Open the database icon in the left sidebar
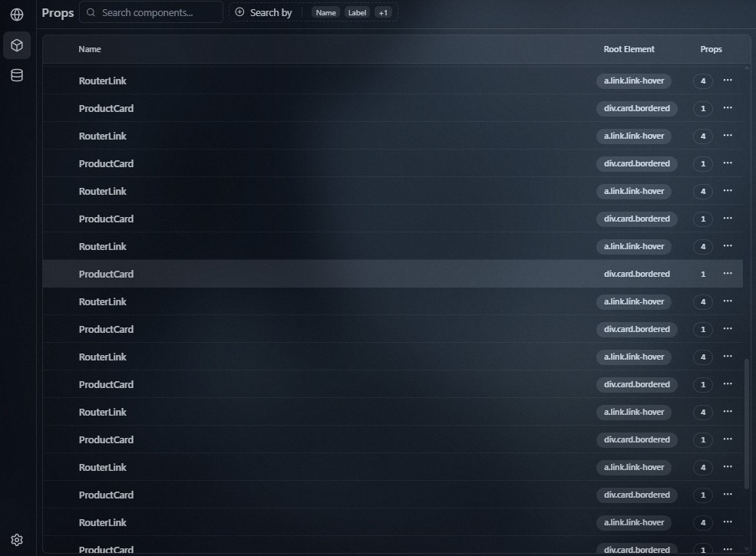756x556 pixels. (x=17, y=75)
